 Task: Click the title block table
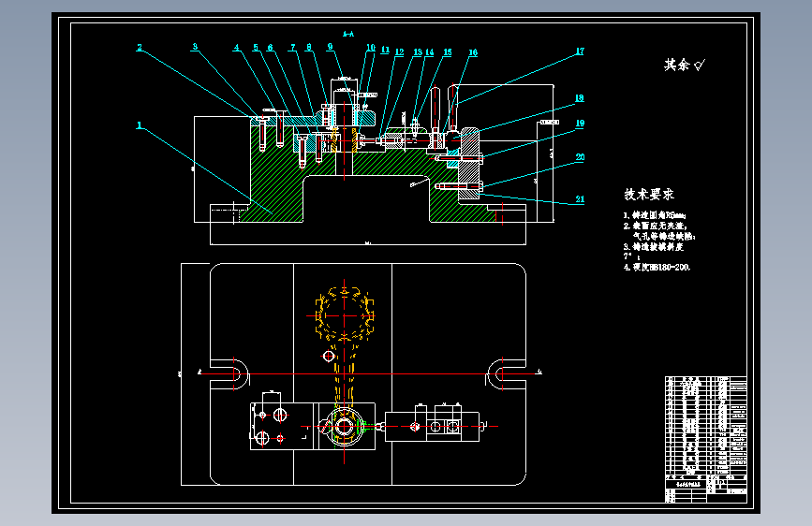point(706,440)
